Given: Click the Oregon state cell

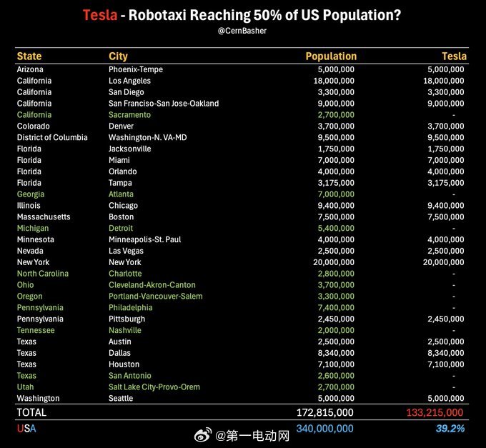Looking at the screenshot, I should coord(30,297).
